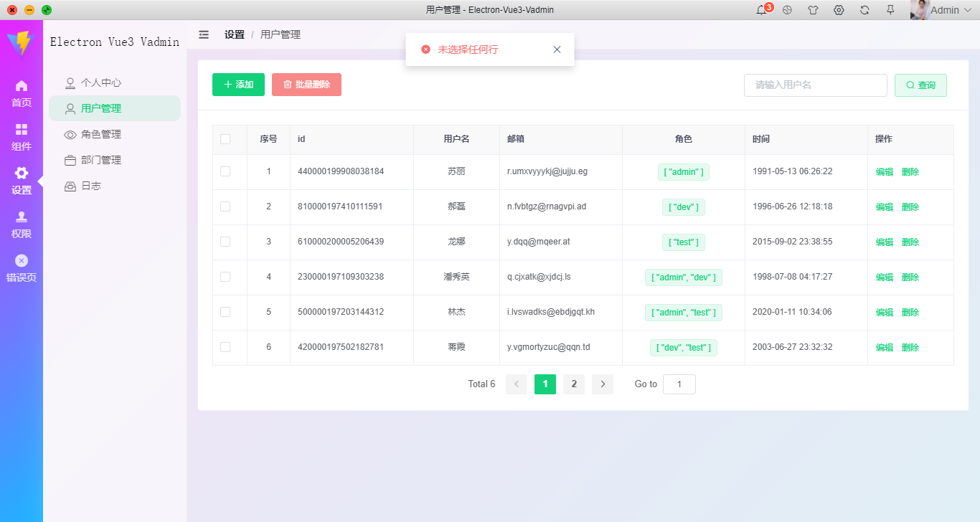The image size is (980, 522).
Task: Edit user 林杰 via 编辑
Action: 885,313
